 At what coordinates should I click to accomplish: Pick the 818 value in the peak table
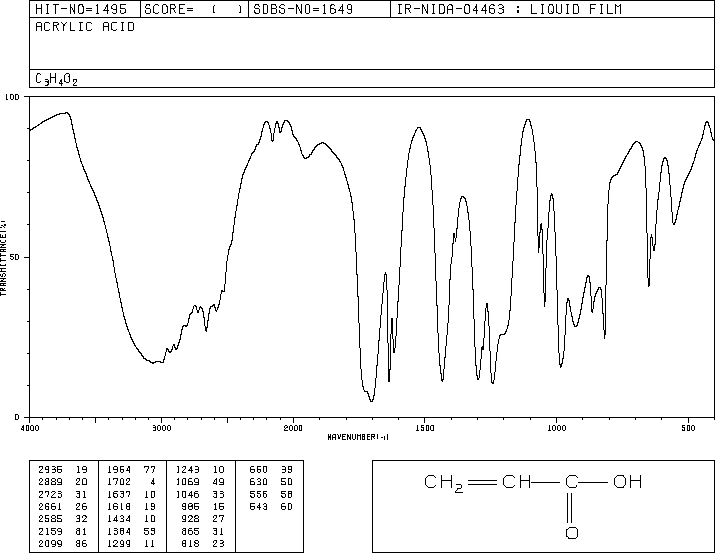click(191, 543)
